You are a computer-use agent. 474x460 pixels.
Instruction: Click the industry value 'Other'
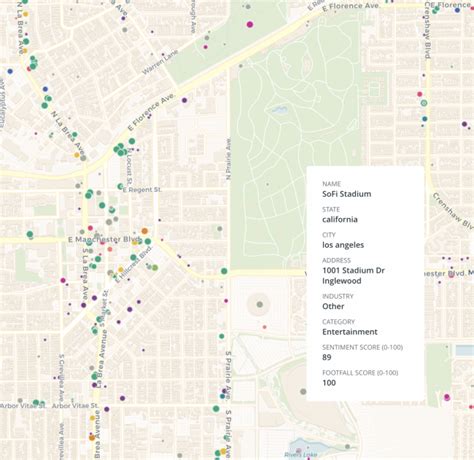click(333, 306)
